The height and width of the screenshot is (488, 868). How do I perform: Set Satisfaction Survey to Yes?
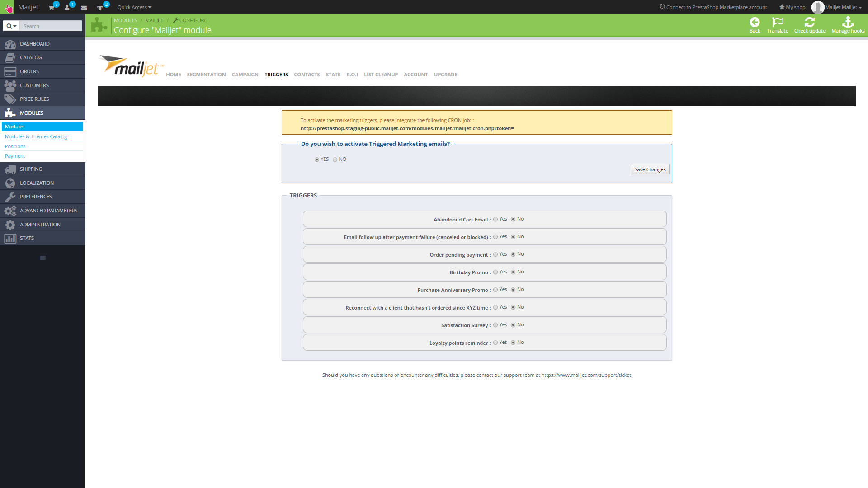pos(495,325)
